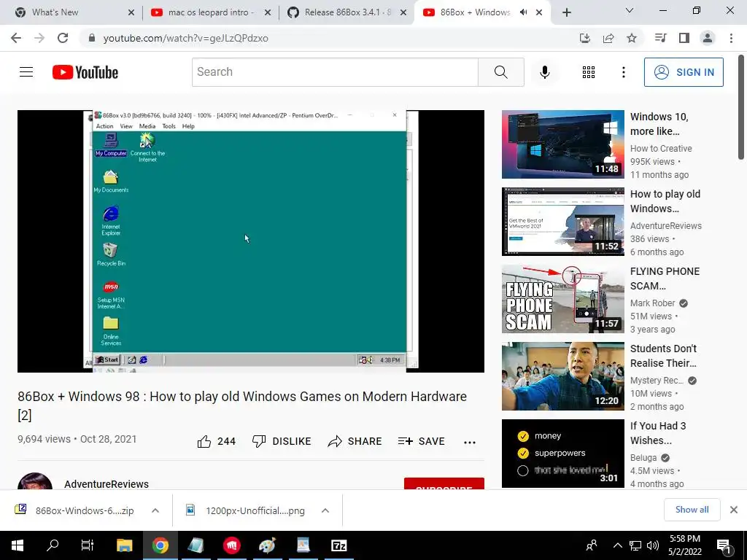Open 7-Zip from the taskbar
Viewport: 747px width, 560px height.
[338, 545]
